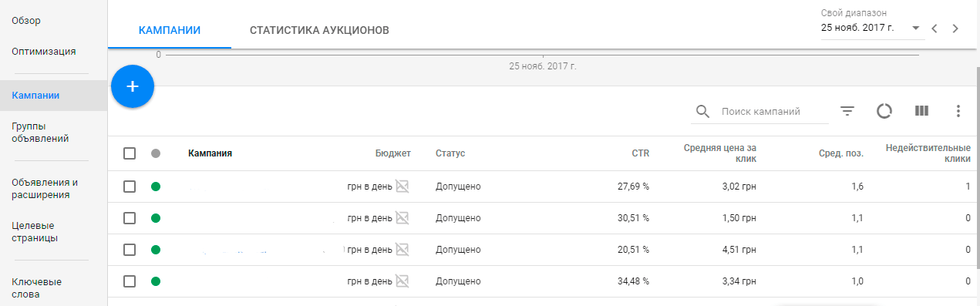980x306 pixels.
Task: Tick the select-all checkbox in table header
Action: [x=130, y=153]
